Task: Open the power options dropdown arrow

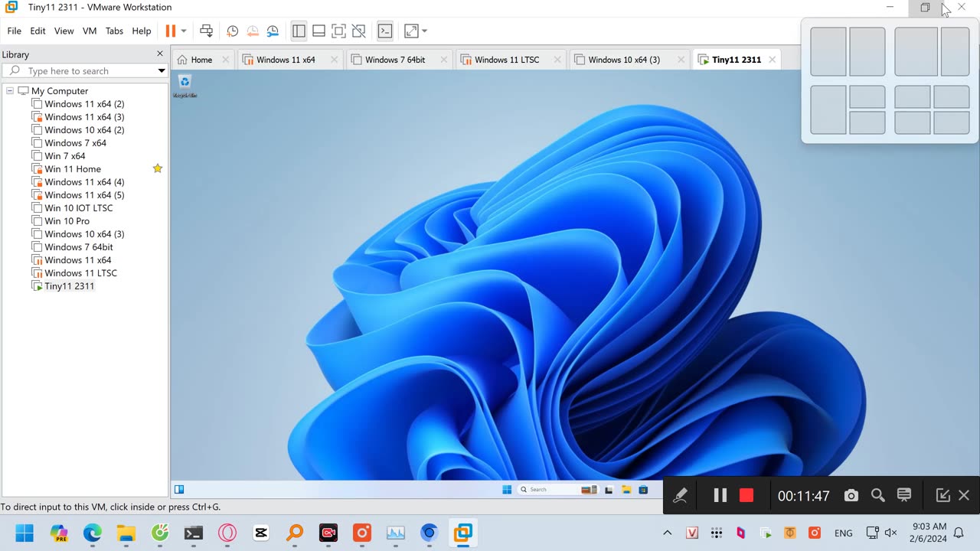Action: click(x=184, y=31)
